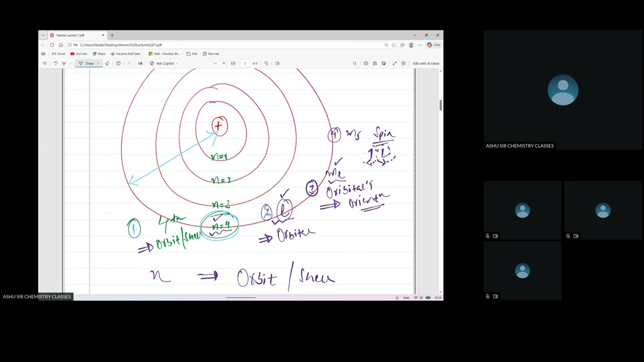Viewport: 644px width, 362px height.
Task: Open a new browser tab with plus
Action: coord(112,35)
